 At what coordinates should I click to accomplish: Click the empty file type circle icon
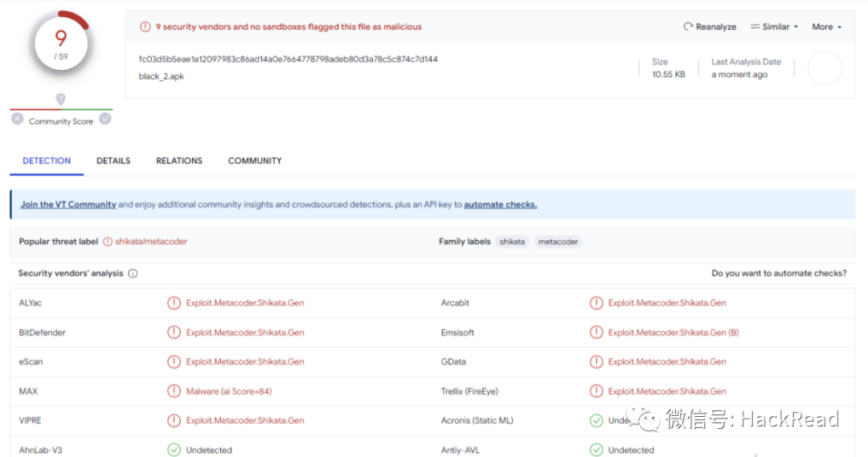click(x=825, y=68)
